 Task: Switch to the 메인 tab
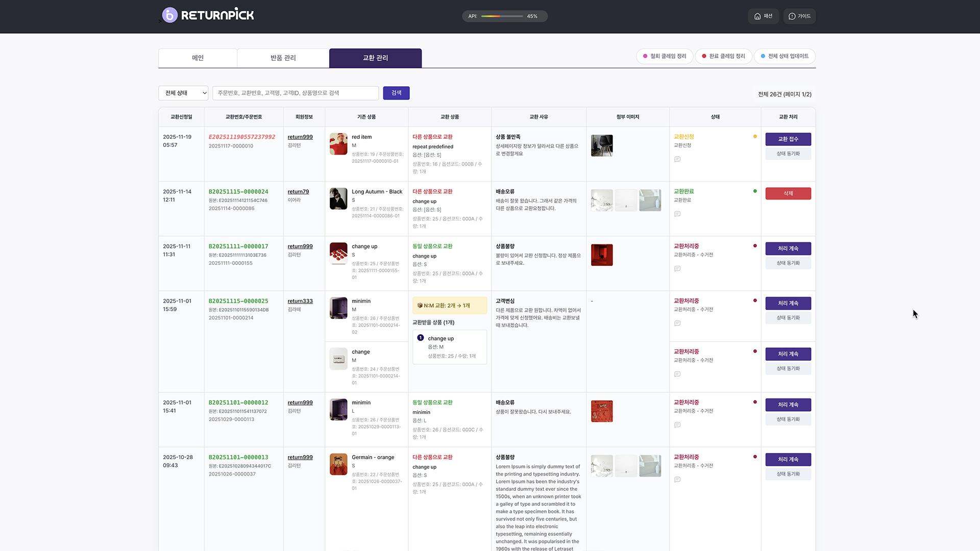click(198, 58)
